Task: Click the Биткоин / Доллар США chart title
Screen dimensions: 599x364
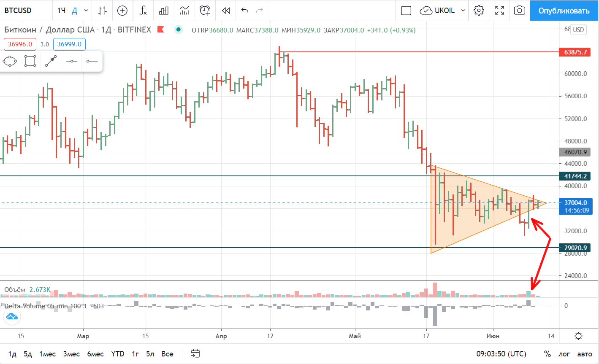Action: click(49, 30)
